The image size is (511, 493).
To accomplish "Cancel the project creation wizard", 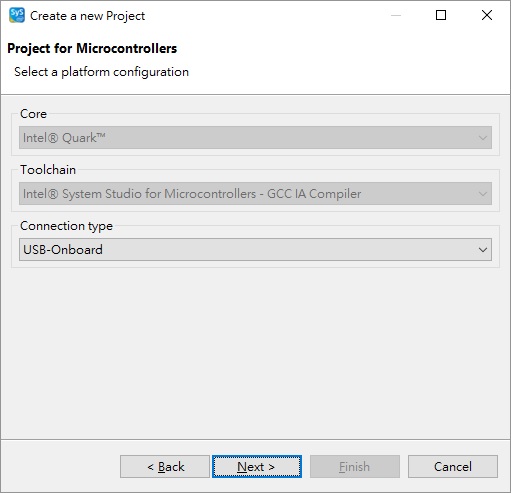I will tap(453, 467).
